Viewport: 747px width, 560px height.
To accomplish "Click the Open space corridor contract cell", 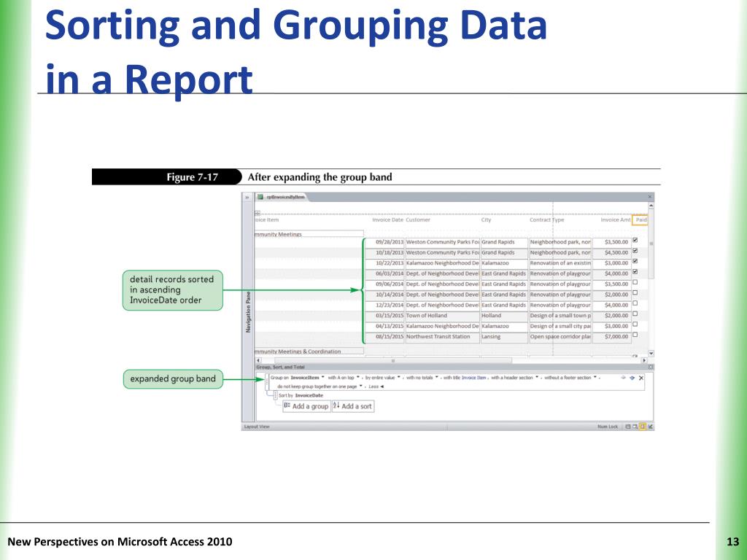I will (x=560, y=337).
